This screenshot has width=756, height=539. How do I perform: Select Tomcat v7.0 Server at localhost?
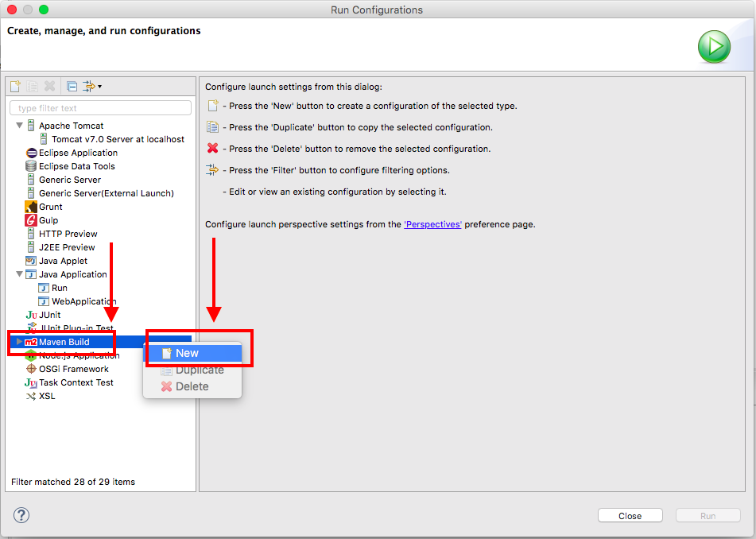click(118, 139)
